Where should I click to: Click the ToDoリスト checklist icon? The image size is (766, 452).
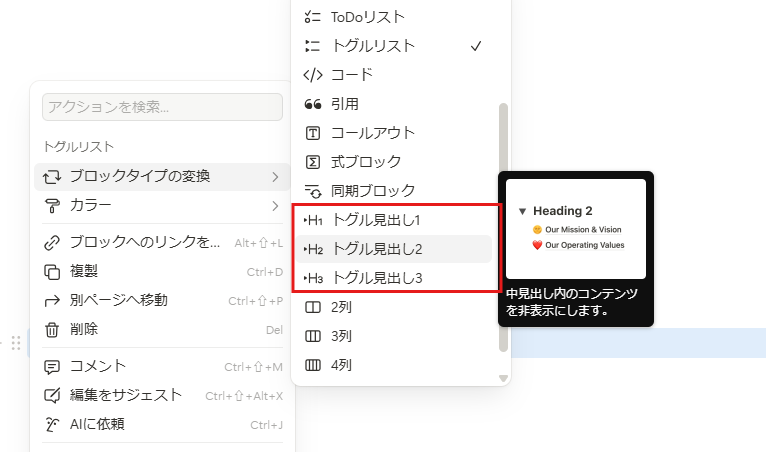click(312, 17)
